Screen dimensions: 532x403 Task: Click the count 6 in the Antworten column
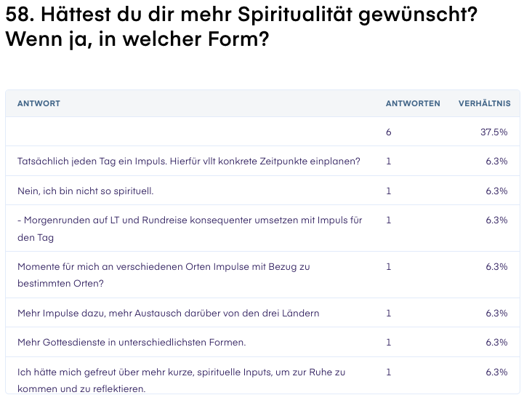(x=389, y=132)
